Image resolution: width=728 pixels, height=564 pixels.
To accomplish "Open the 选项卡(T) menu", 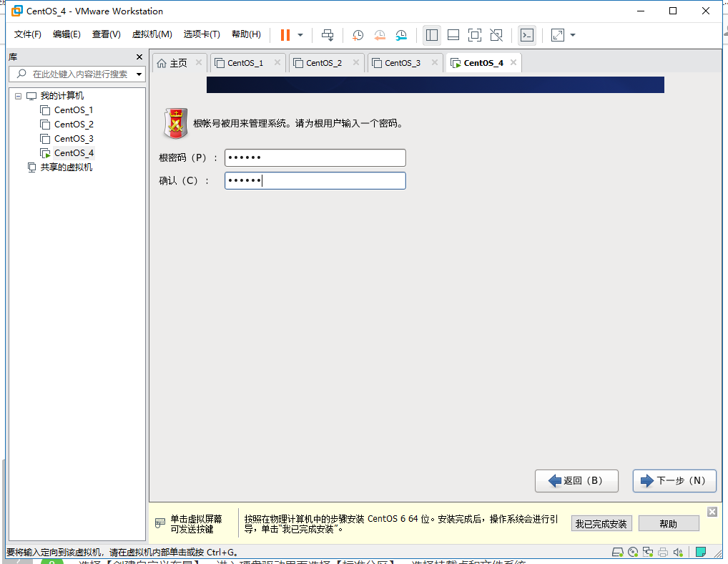I will pos(202,34).
